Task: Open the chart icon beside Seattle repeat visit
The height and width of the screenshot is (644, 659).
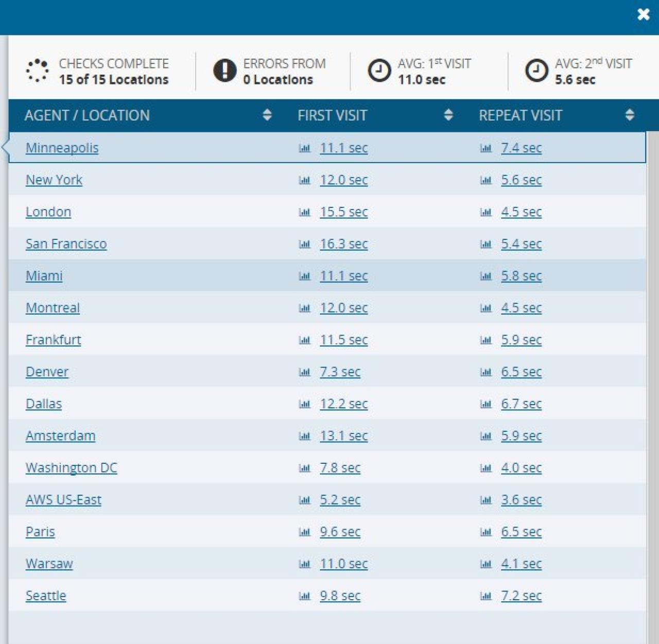Action: (485, 596)
